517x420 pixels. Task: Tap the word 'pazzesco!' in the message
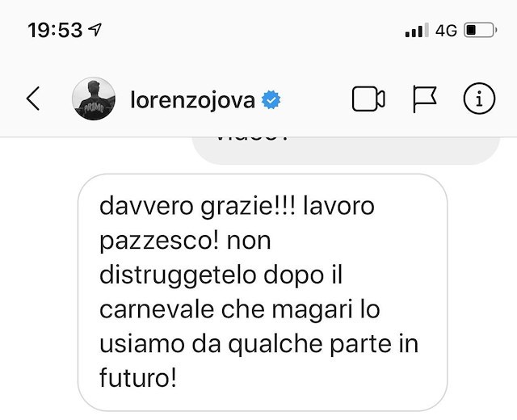159,243
